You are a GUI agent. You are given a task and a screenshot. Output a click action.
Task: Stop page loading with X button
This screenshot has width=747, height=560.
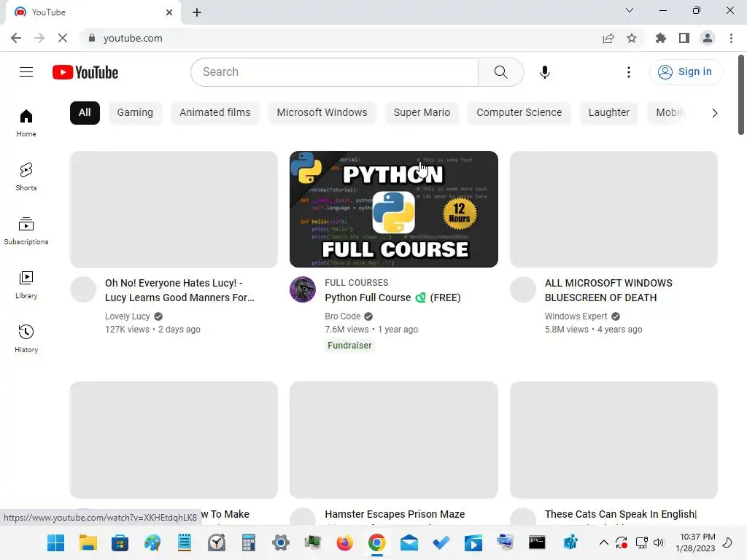(63, 38)
